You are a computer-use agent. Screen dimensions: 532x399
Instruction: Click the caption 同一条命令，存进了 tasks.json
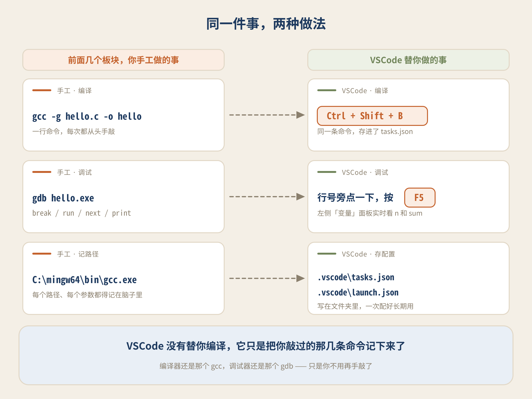click(x=365, y=131)
